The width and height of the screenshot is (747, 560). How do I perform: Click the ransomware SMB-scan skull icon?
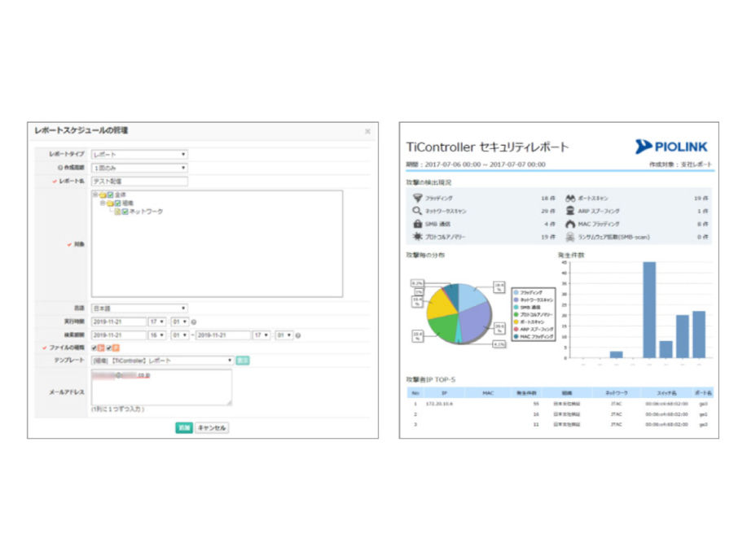pos(569,237)
